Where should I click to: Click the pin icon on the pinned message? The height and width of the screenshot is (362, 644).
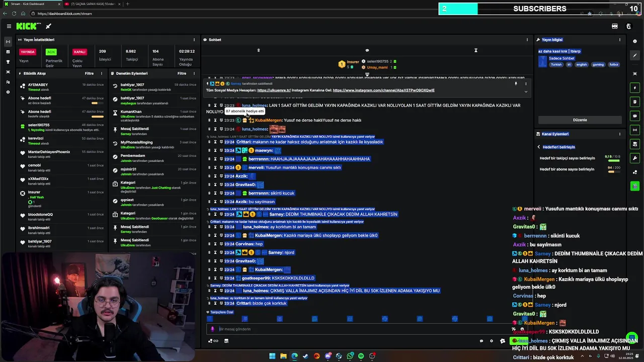click(516, 84)
